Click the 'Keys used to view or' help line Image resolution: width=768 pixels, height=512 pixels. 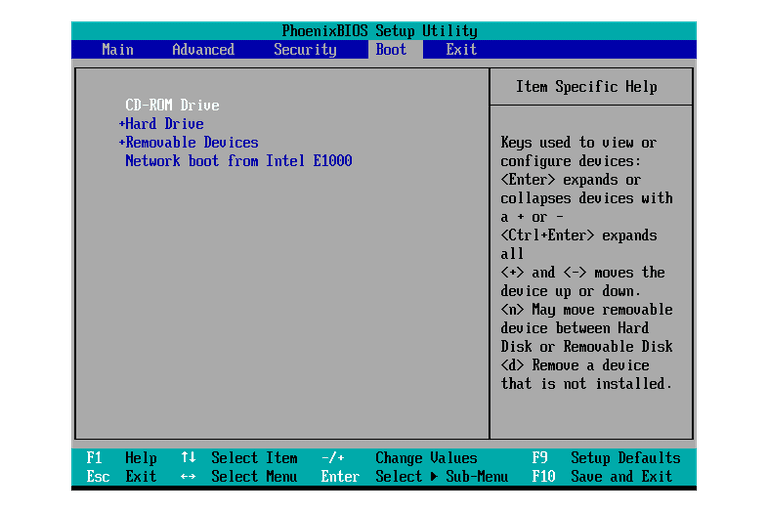(x=578, y=143)
